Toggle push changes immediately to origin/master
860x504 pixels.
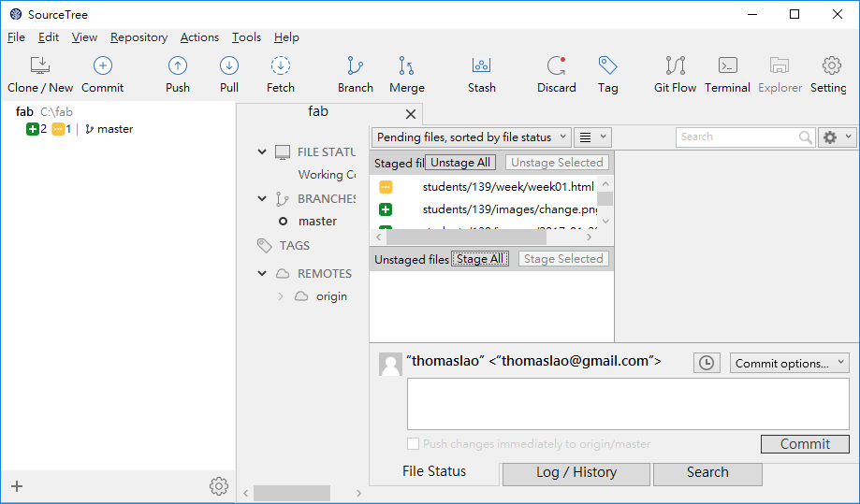(413, 444)
